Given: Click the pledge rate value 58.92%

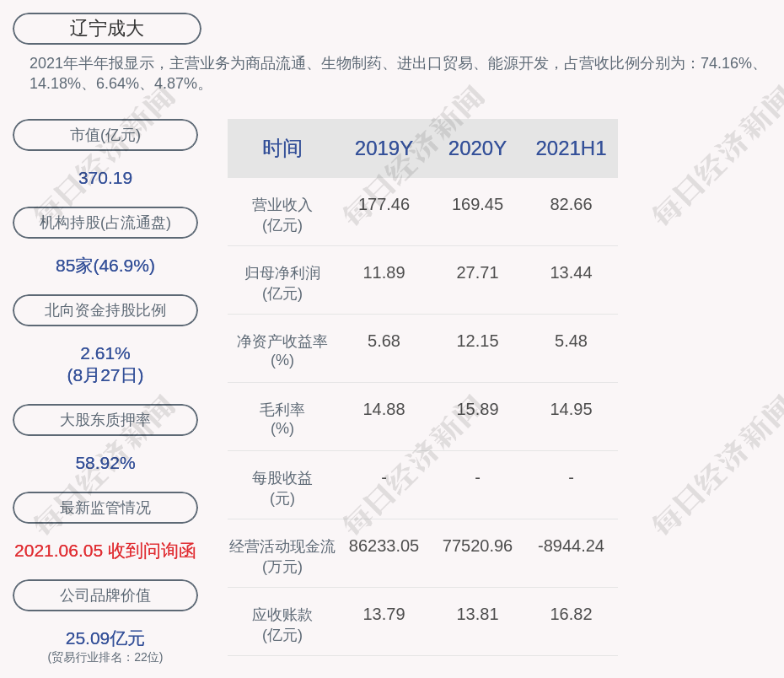Looking at the screenshot, I should click(x=105, y=463).
